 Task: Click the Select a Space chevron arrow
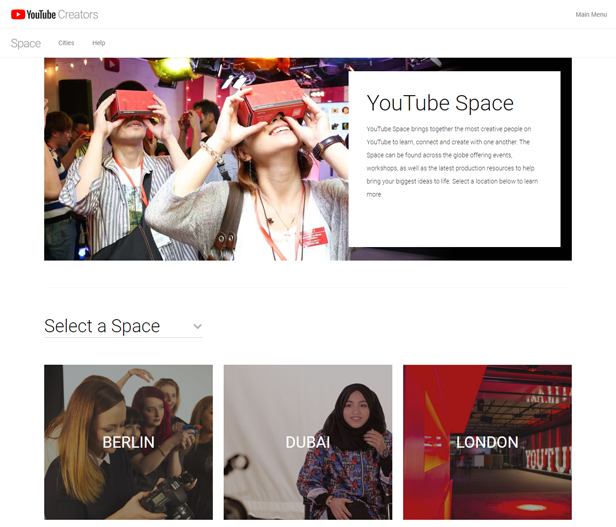198,327
